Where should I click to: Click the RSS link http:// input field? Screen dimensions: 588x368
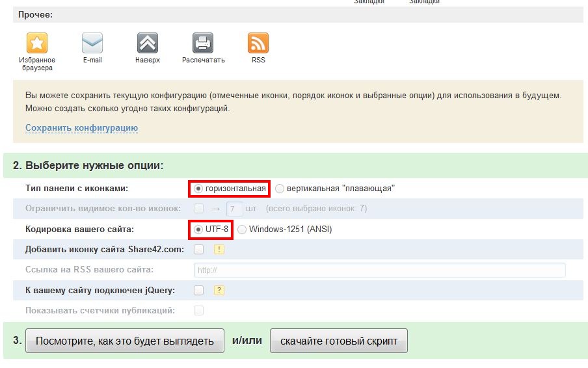pos(379,270)
